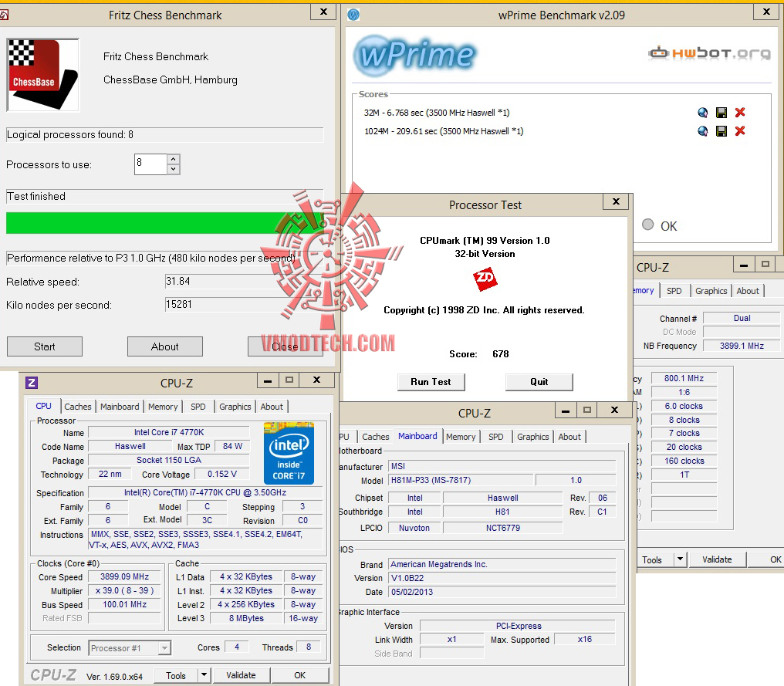This screenshot has width=784, height=686.
Task: Click the Multiplier value x 39.0
Action: tap(124, 590)
